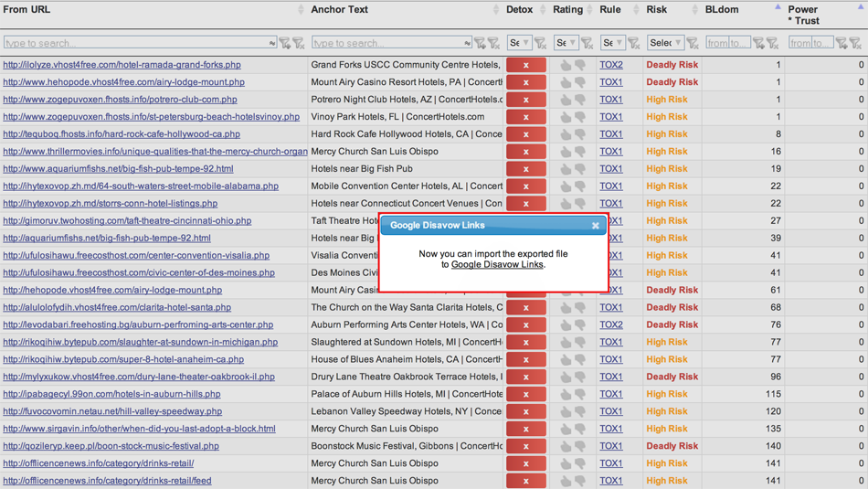Clear the Power*Trust range filter icon

pyautogui.click(x=855, y=43)
